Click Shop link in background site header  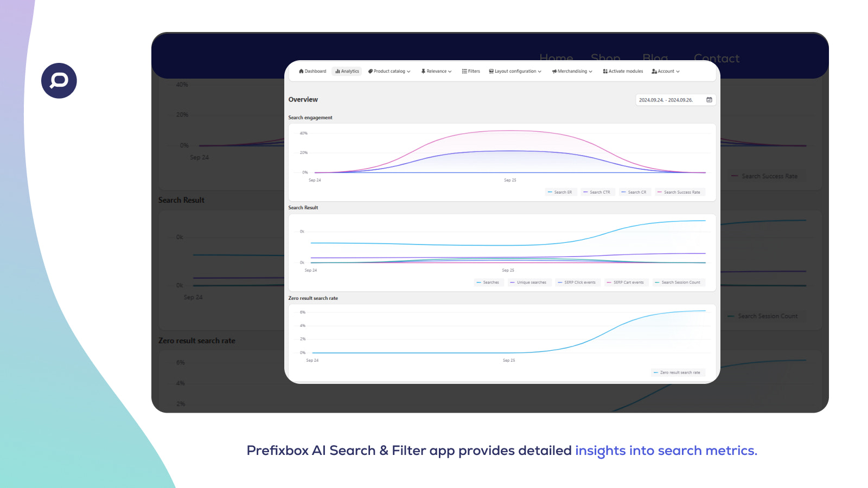coord(605,58)
